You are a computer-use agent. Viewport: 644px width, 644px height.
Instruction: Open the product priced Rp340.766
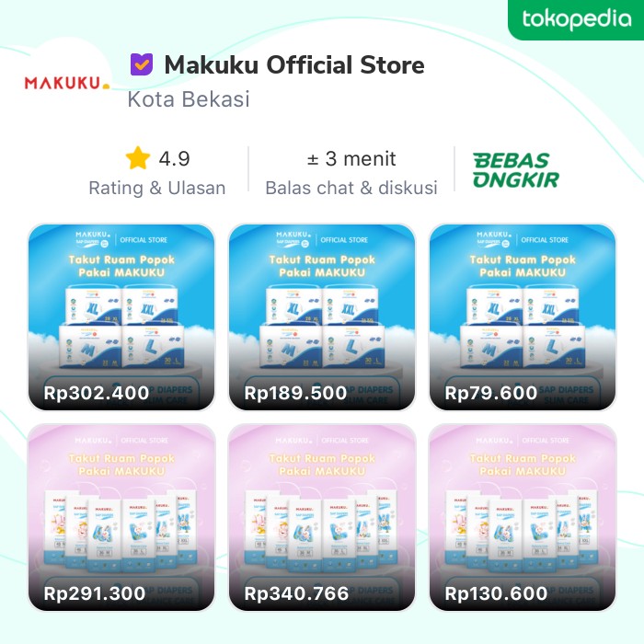pyautogui.click(x=322, y=517)
